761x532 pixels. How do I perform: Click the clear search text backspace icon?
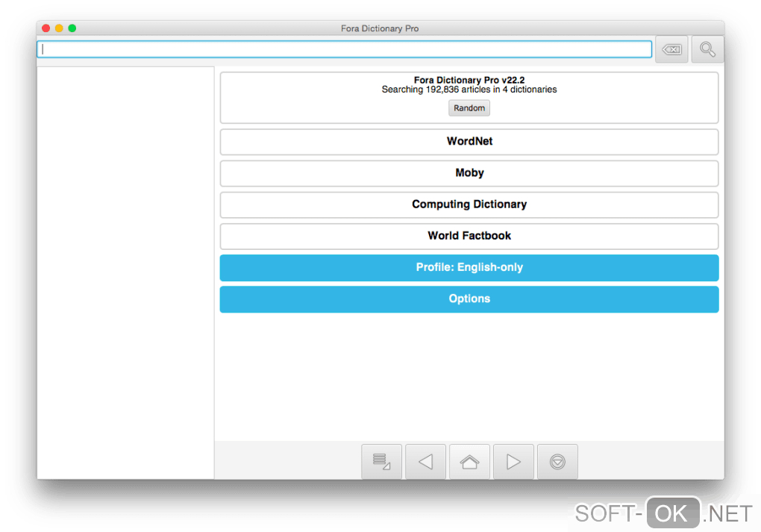(671, 49)
